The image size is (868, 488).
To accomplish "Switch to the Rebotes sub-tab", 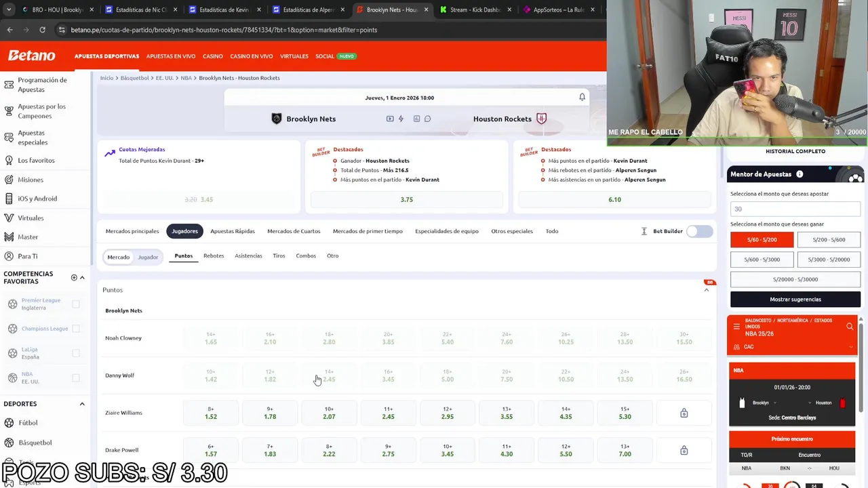I will pos(214,256).
